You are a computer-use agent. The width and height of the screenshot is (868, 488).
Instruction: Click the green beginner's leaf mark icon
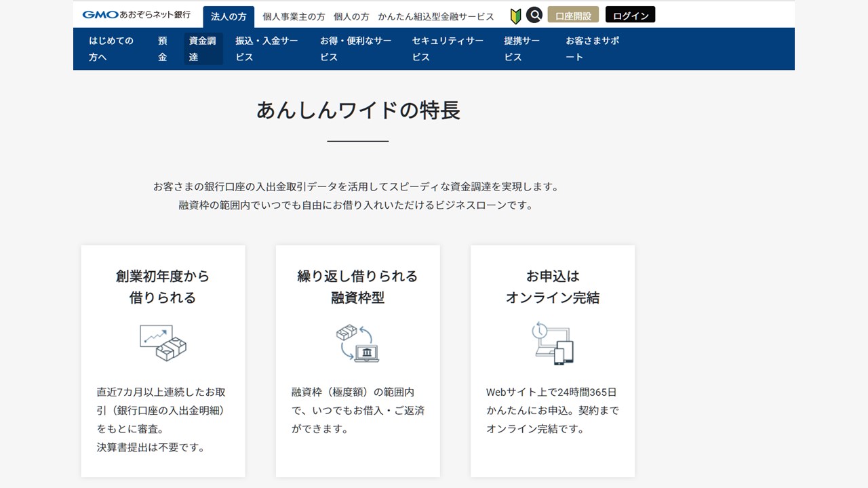[515, 14]
